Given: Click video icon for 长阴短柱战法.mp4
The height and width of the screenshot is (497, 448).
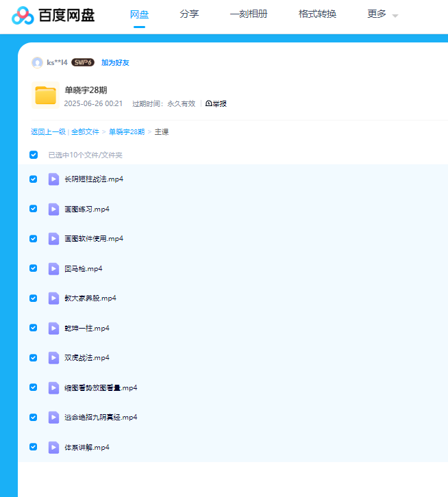Looking at the screenshot, I should (53, 179).
